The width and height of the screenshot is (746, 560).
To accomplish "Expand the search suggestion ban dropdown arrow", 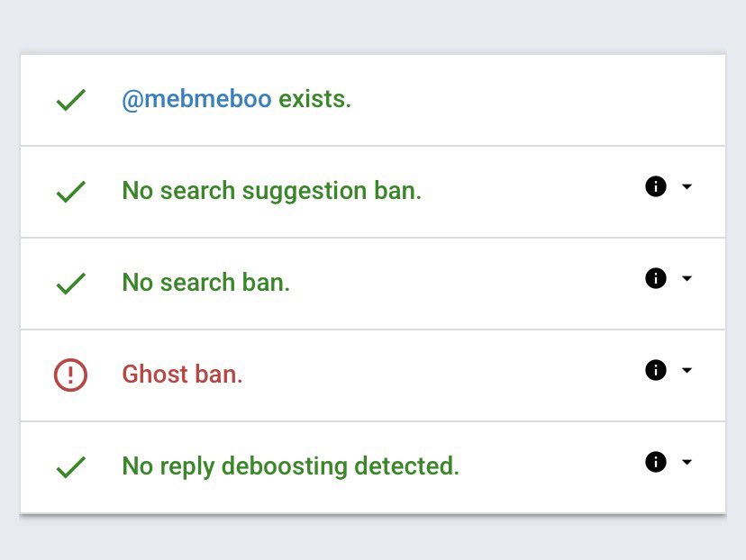I will point(687,186).
